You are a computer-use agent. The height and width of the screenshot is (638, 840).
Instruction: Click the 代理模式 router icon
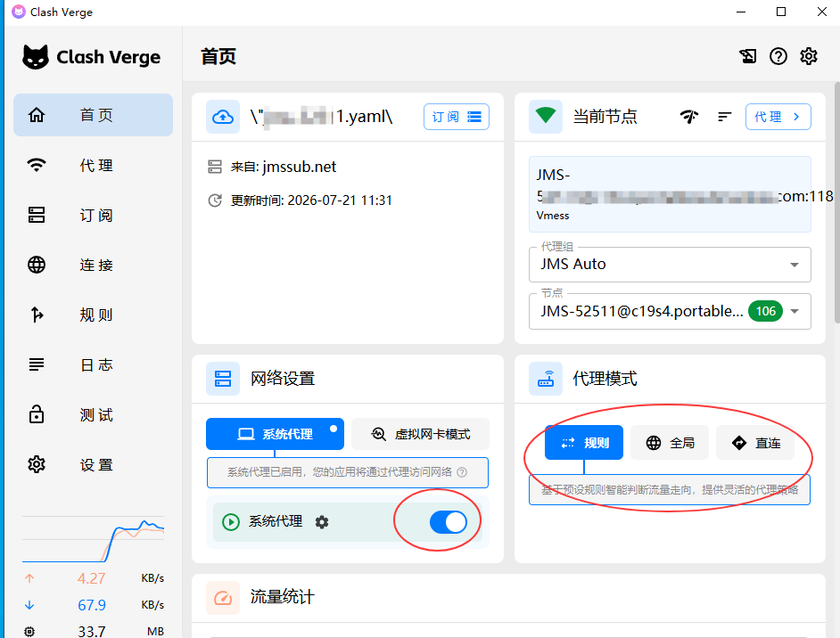click(x=546, y=379)
